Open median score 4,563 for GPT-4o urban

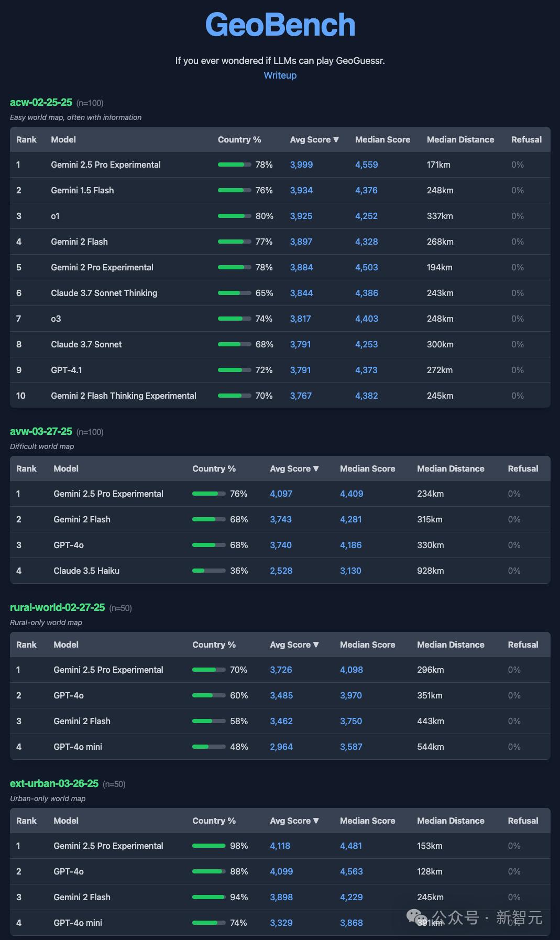(x=351, y=871)
